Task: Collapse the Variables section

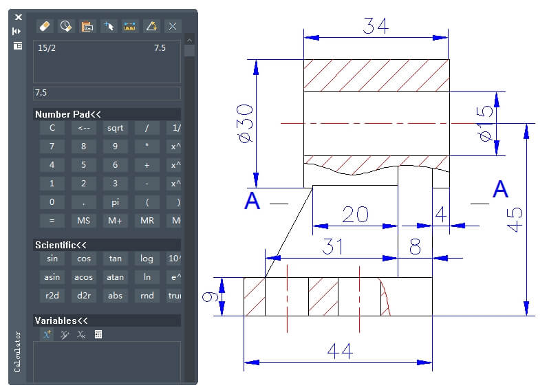Action: tap(62, 320)
